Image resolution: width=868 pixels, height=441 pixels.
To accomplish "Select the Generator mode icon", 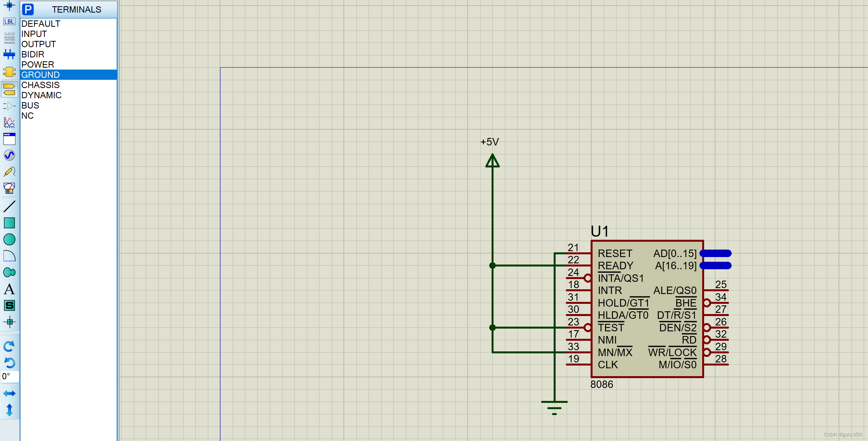I will [x=9, y=155].
